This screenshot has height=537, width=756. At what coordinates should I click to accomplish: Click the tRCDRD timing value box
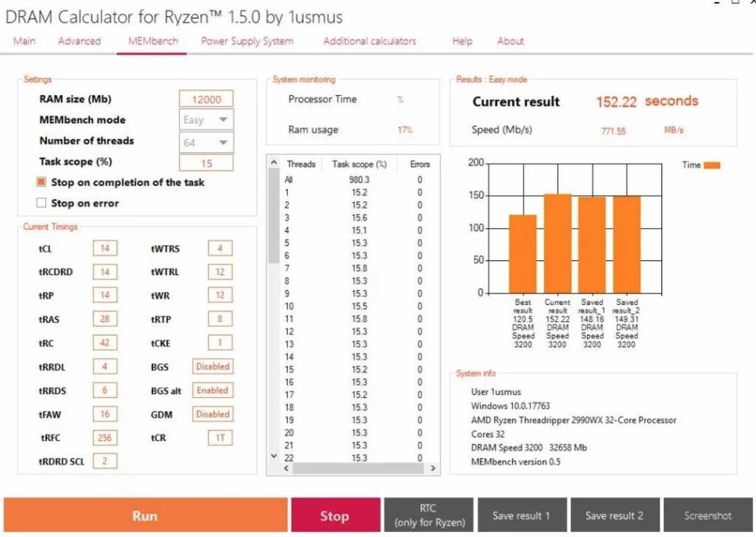tap(105, 272)
